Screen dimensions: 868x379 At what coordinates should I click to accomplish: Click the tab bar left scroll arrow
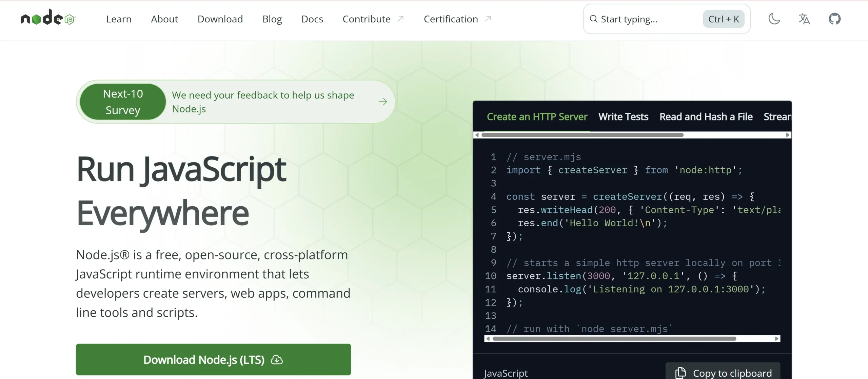point(477,135)
